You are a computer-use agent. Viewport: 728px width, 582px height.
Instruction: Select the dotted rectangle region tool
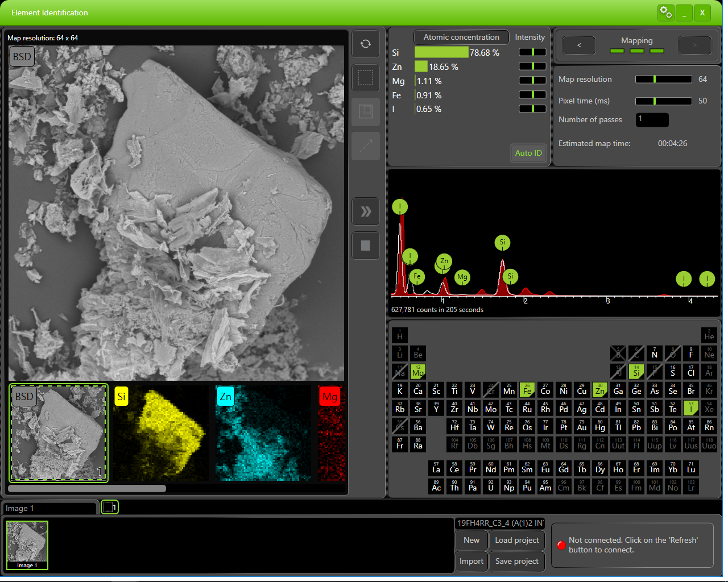tap(365, 77)
